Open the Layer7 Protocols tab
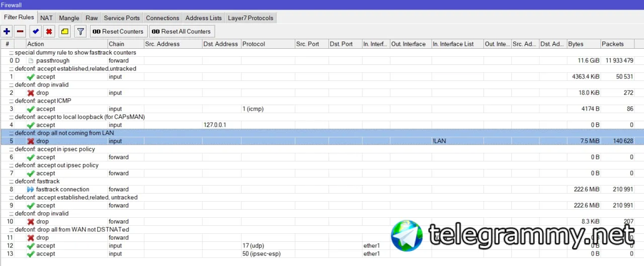Image resolution: width=644 pixels, height=266 pixels. tap(251, 18)
